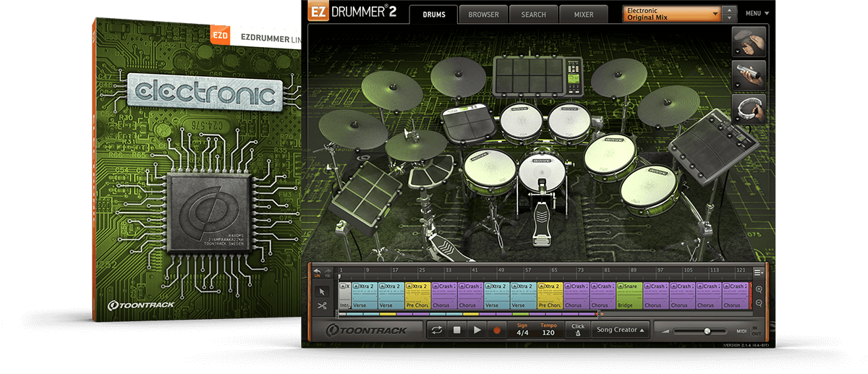Image resolution: width=868 pixels, height=374 pixels.
Task: Switch to the Search tab
Action: click(533, 14)
